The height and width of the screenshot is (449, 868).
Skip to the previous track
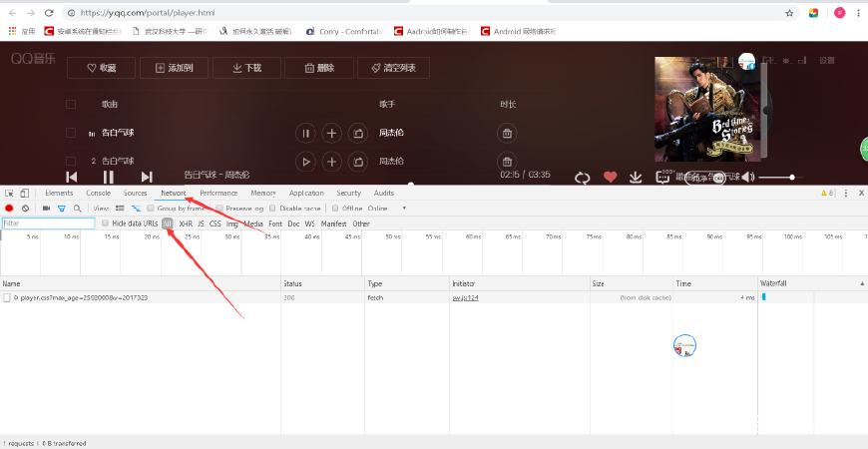72,177
